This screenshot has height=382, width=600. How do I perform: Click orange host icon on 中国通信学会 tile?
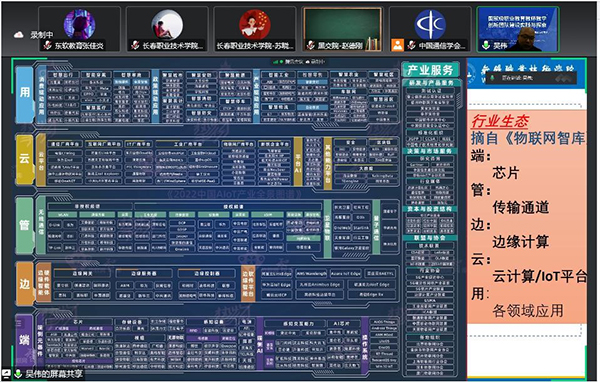[x=398, y=45]
